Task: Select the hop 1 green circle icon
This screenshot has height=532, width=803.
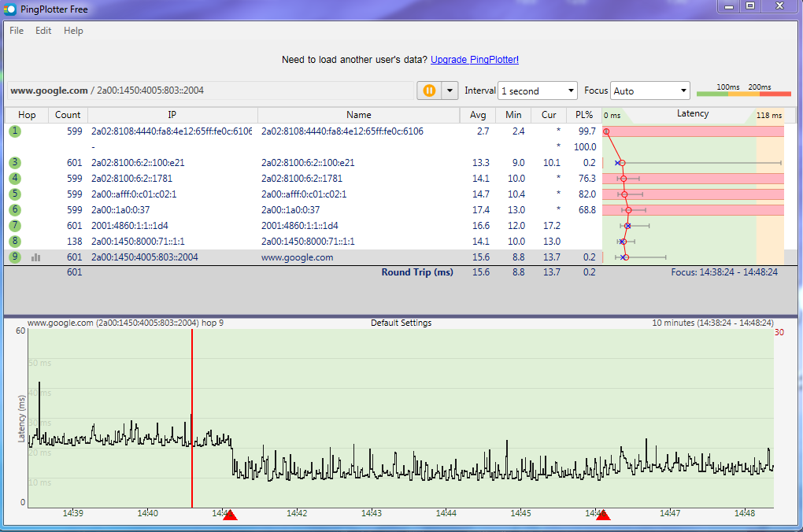Action: [15, 131]
